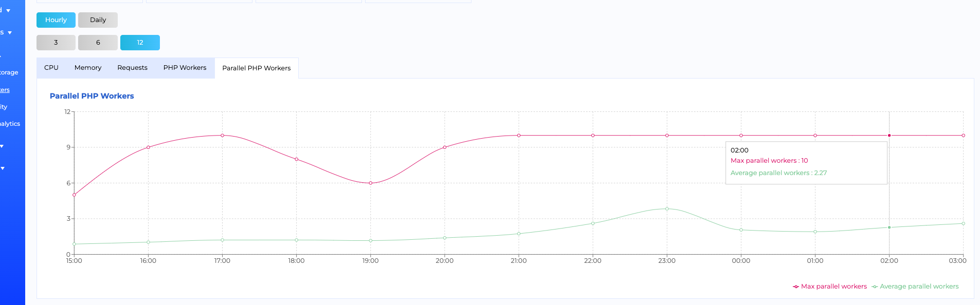
Task: Open the sidebar link ending in "alytics"
Action: click(10, 124)
